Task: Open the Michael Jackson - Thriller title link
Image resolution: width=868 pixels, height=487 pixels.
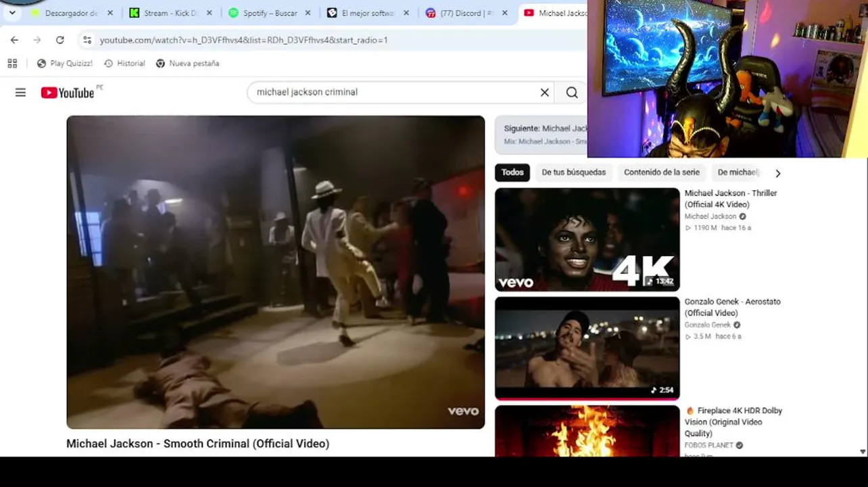Action: tap(731, 199)
